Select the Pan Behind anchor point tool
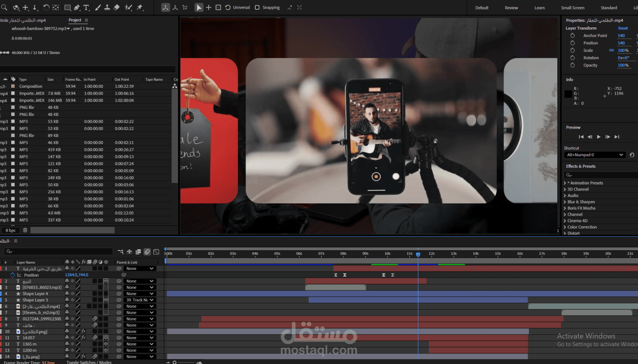The image size is (638, 364). 56,8
